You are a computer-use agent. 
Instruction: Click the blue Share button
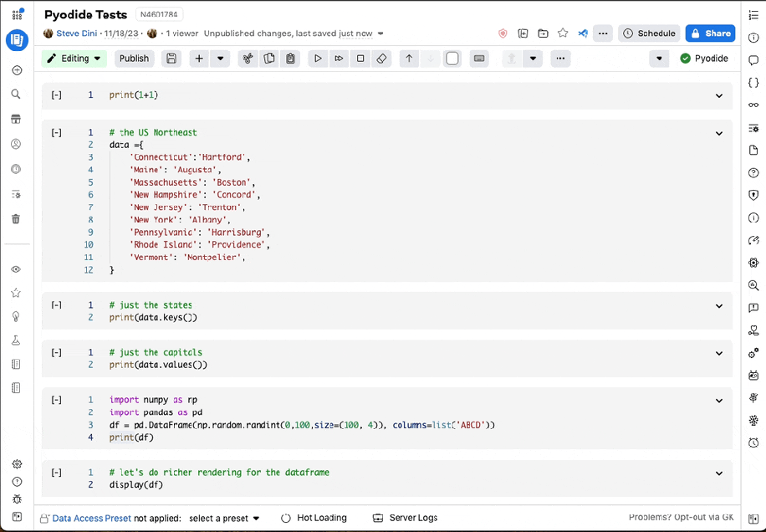pyautogui.click(x=710, y=33)
